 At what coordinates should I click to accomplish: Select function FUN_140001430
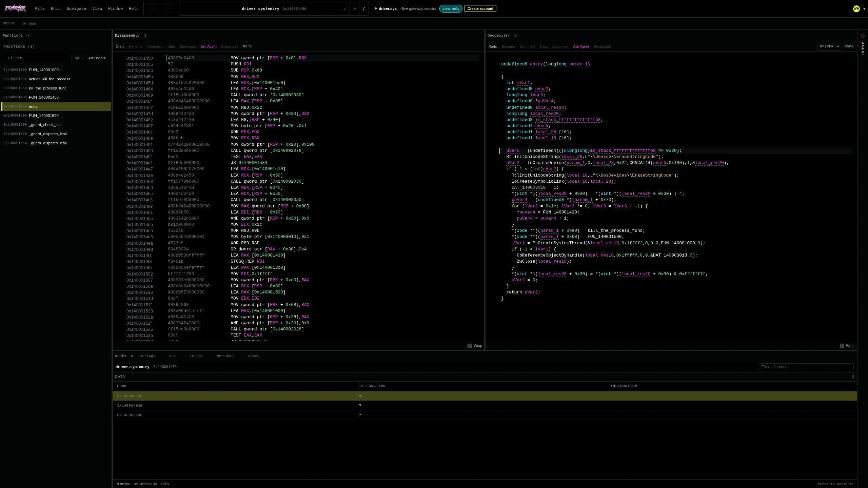click(x=56, y=97)
